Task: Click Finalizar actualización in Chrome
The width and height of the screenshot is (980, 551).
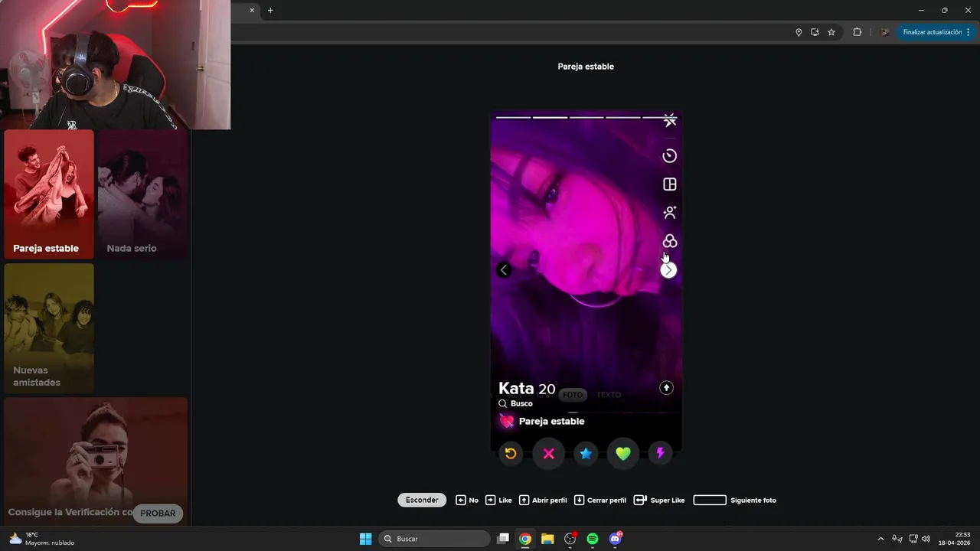Action: click(933, 32)
